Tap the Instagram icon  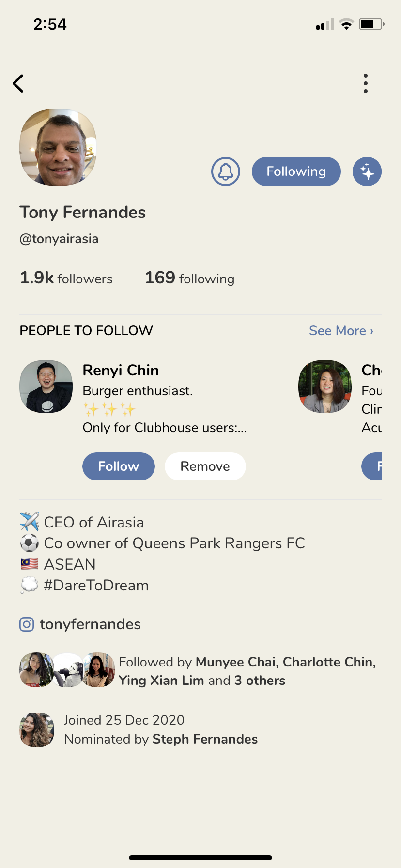click(27, 624)
